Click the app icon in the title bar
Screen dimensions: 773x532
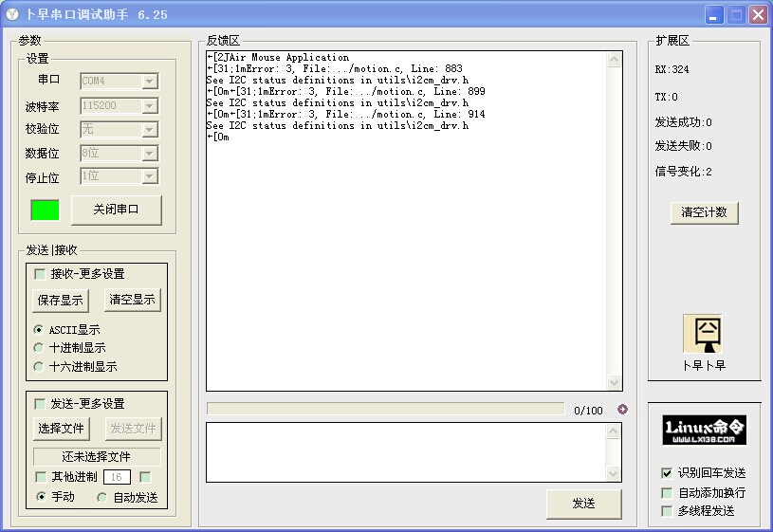12,14
